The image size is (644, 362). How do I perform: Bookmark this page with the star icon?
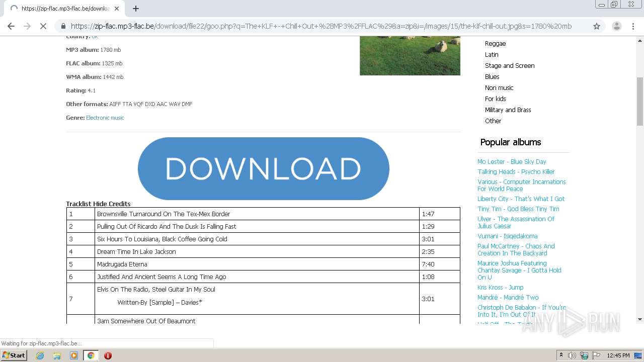pyautogui.click(x=597, y=26)
